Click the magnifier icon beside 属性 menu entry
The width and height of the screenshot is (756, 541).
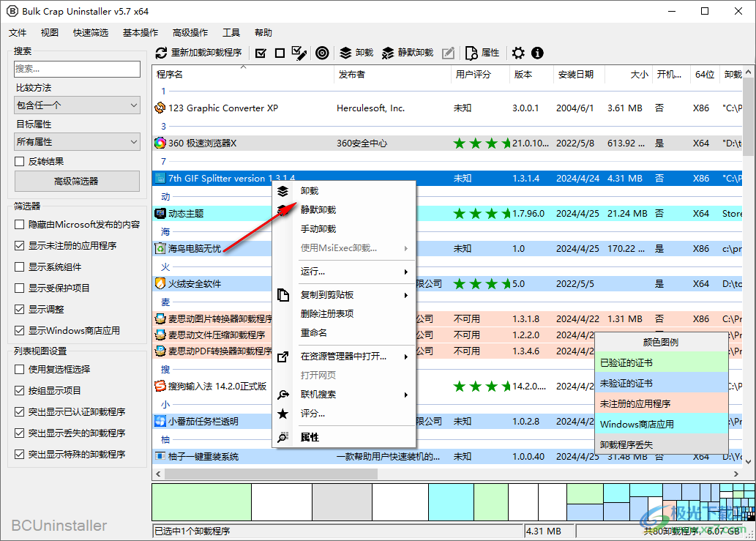click(283, 437)
